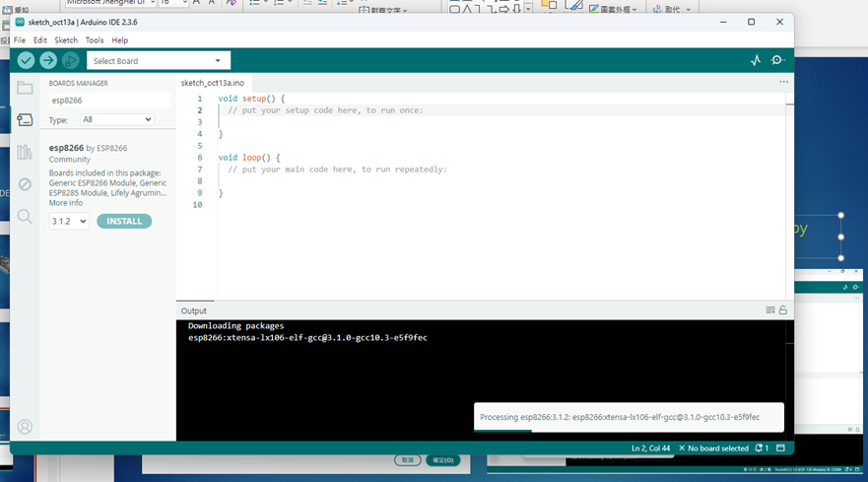This screenshot has height=482, width=868.
Task: Open the notifications bell in status bar
Action: (758, 448)
